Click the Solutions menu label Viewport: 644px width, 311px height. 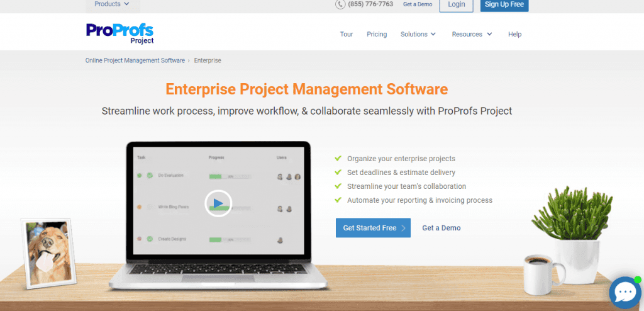414,34
